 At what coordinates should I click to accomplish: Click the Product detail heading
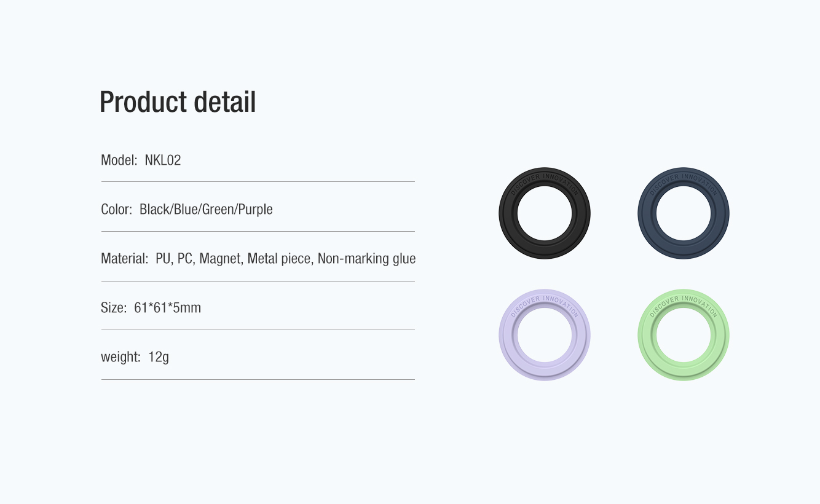click(x=178, y=102)
